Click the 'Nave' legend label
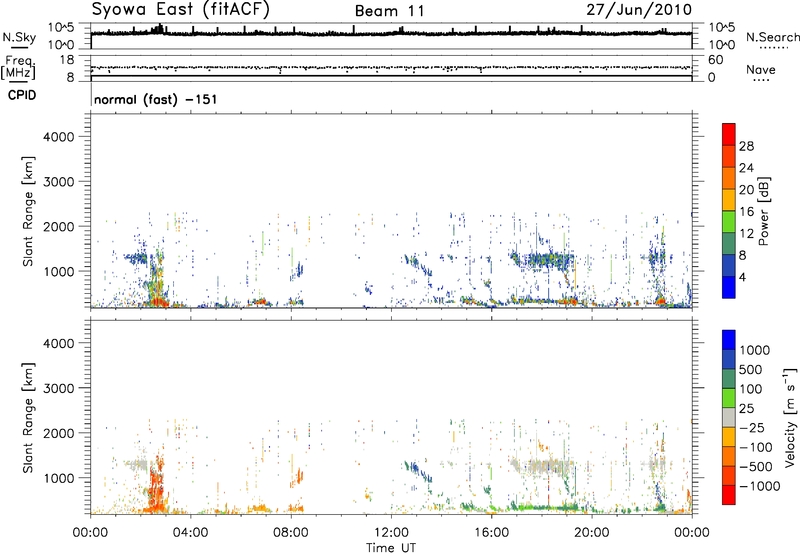Viewport: 800px width, 554px height. tap(761, 69)
